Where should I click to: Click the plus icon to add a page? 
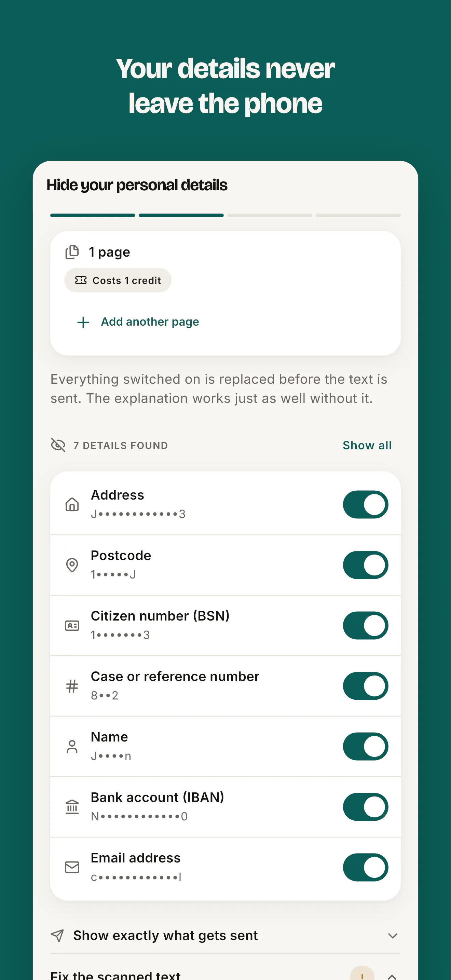pyautogui.click(x=83, y=322)
